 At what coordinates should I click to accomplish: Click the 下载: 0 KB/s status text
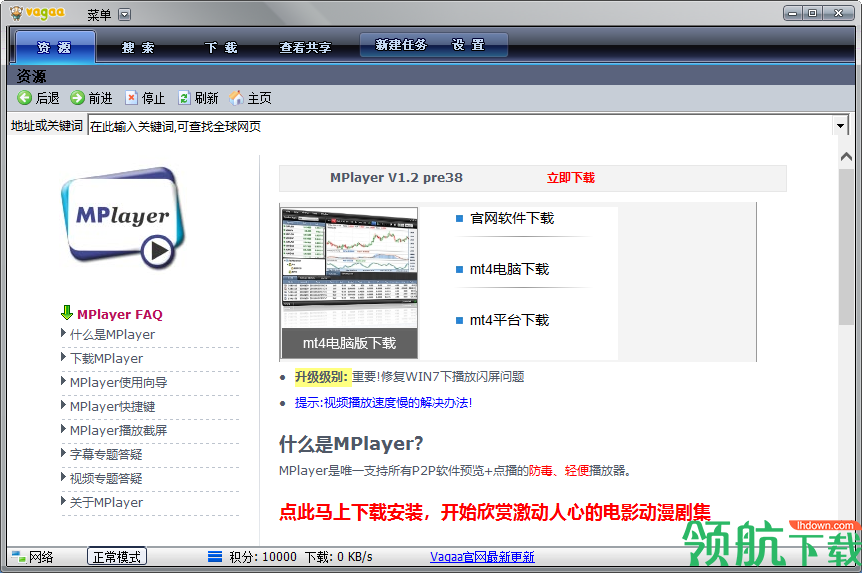pyautogui.click(x=339, y=557)
